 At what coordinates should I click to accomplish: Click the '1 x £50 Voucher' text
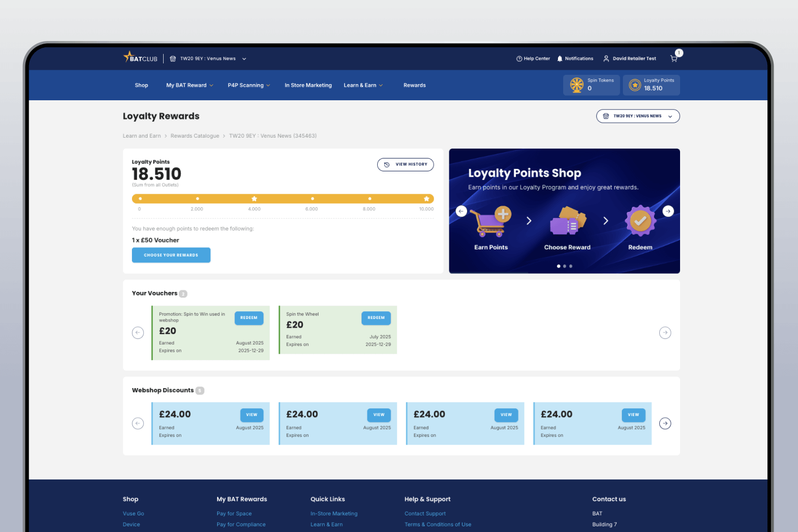pyautogui.click(x=155, y=241)
